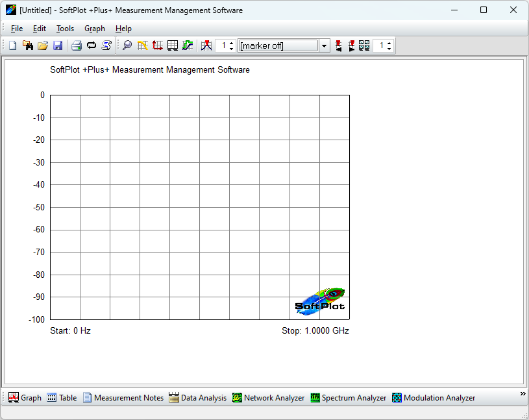Switch to the Data Analysis view
The width and height of the screenshot is (529, 420).
(197, 398)
